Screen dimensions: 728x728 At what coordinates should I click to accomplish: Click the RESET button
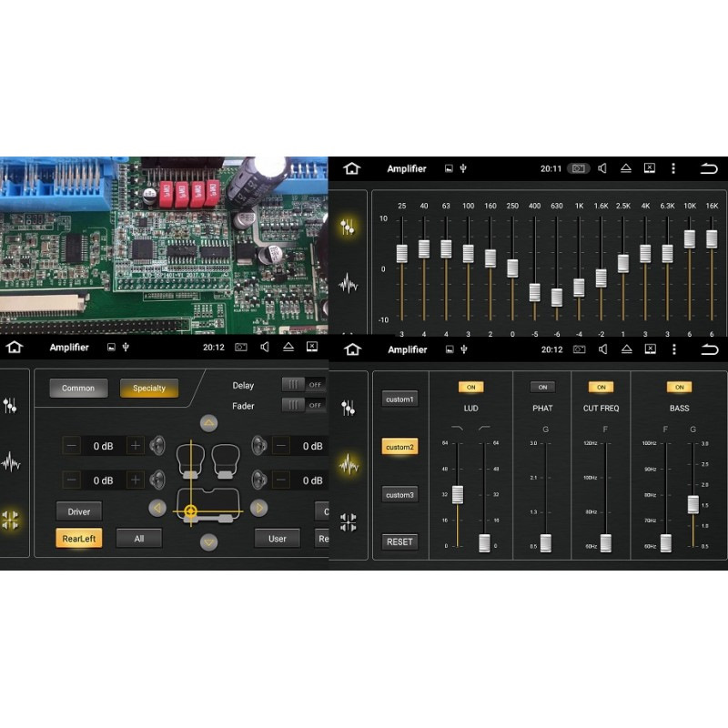(399, 541)
